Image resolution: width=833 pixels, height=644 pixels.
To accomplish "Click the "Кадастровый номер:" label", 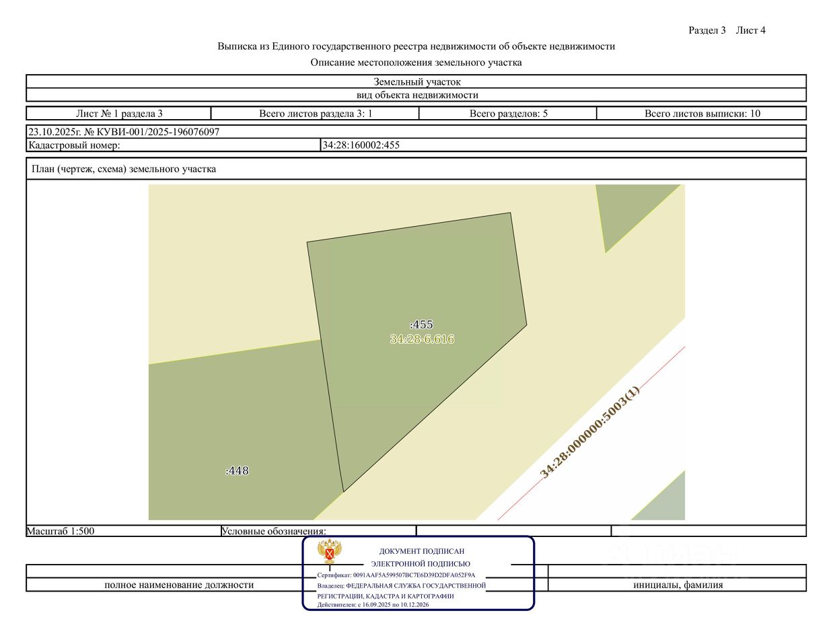I will [x=74, y=145].
